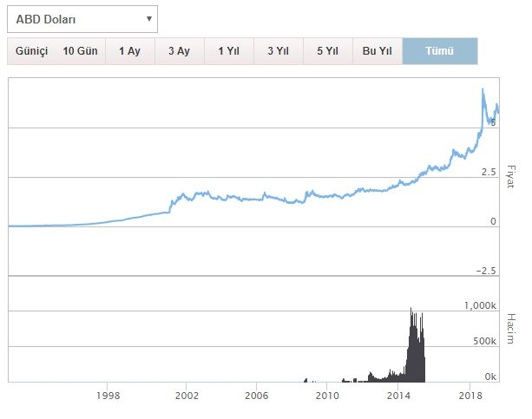Click the Fiyat axis title
The width and height of the screenshot is (532, 419).
[511, 176]
